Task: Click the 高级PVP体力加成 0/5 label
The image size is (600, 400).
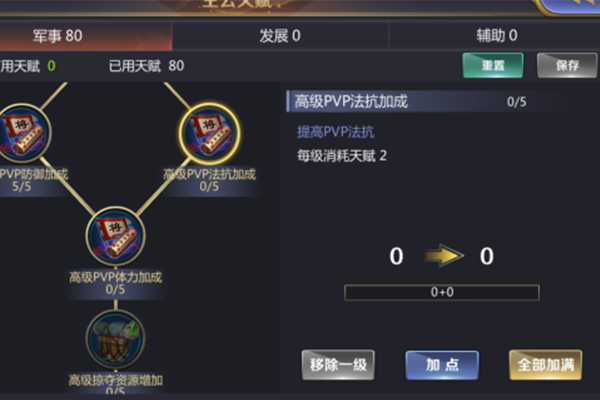Action: pyautogui.click(x=115, y=283)
